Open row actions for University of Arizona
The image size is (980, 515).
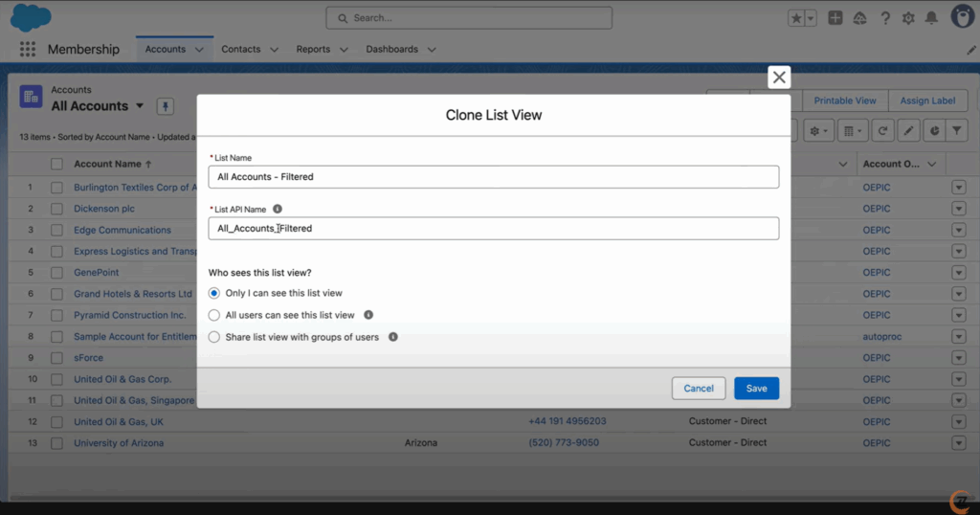959,443
